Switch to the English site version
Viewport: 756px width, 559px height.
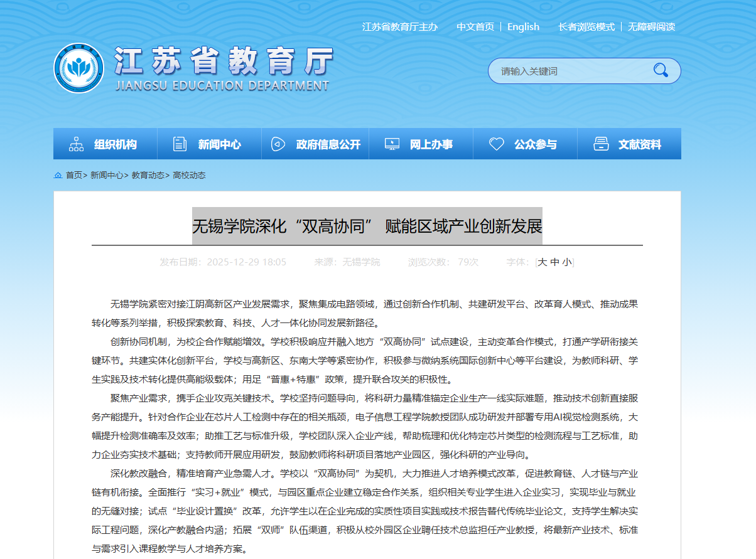pos(523,26)
